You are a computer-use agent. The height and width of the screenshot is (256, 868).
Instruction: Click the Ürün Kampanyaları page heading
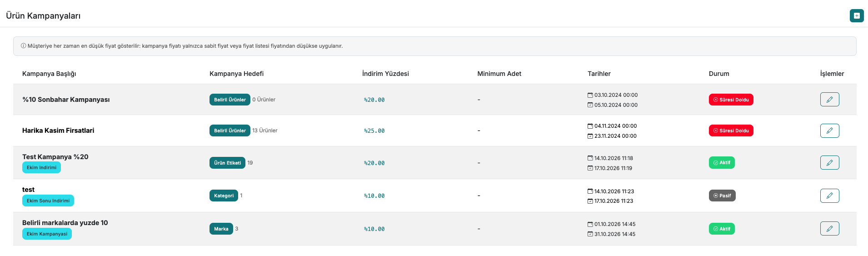tap(43, 16)
